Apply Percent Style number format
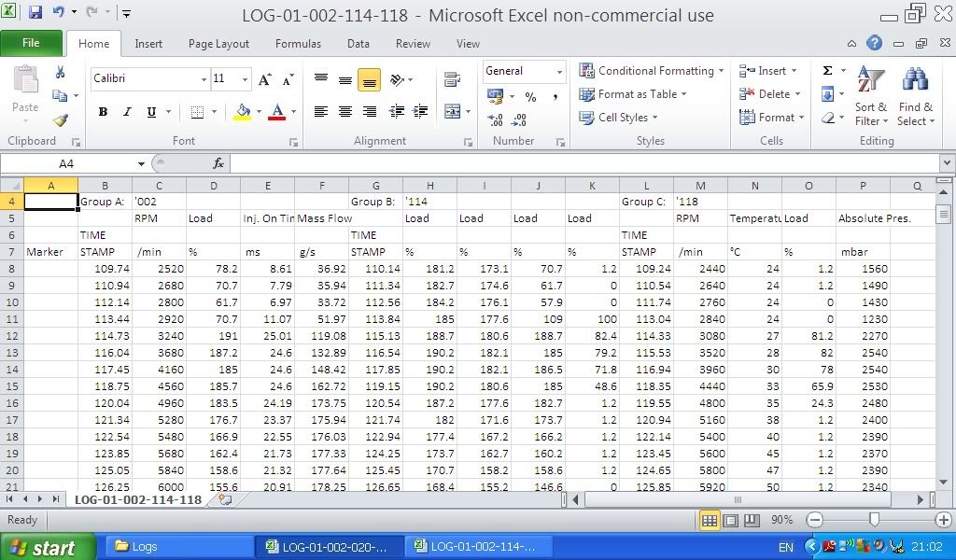 point(530,97)
